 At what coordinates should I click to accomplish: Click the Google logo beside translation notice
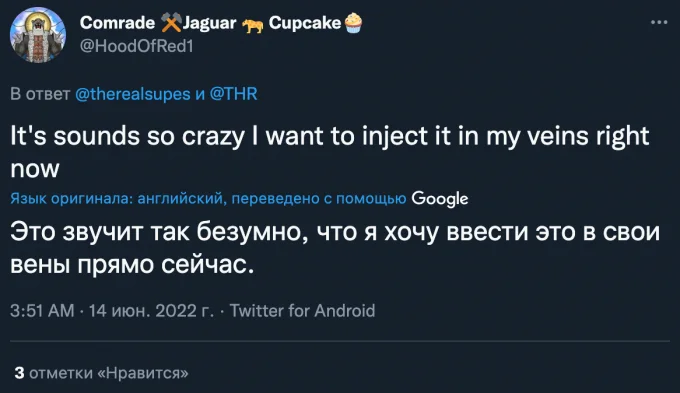tap(440, 199)
